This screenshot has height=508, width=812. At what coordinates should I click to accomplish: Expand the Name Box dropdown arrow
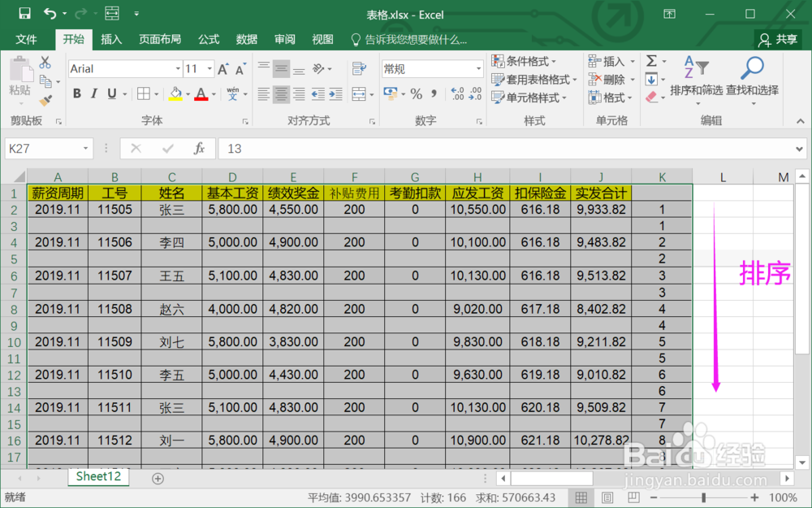(85, 149)
